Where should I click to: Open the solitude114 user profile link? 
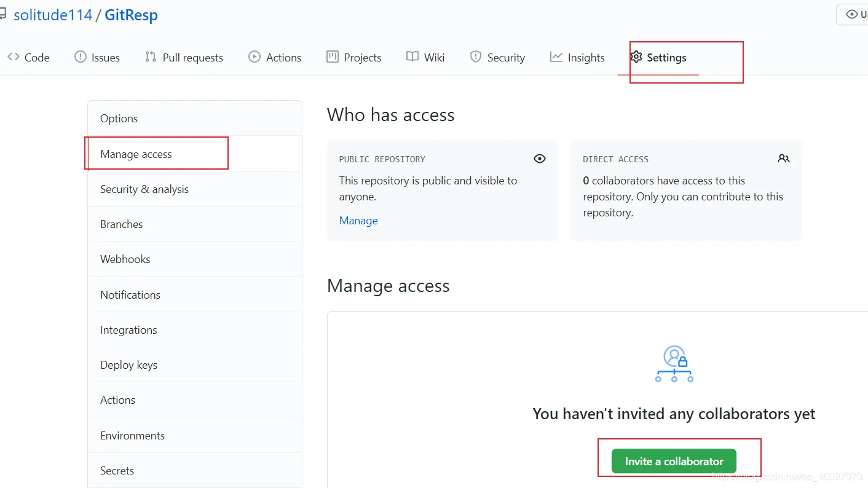[x=53, y=15]
